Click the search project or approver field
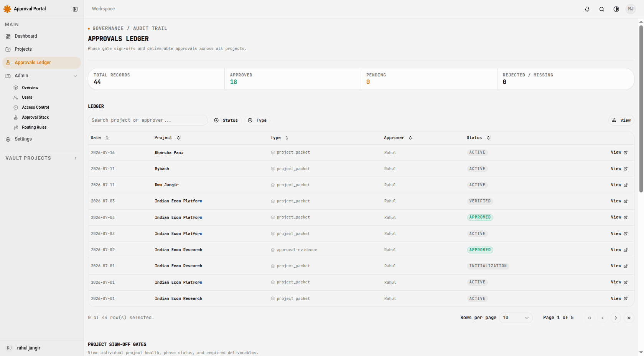Image resolution: width=644 pixels, height=356 pixels. coord(148,120)
